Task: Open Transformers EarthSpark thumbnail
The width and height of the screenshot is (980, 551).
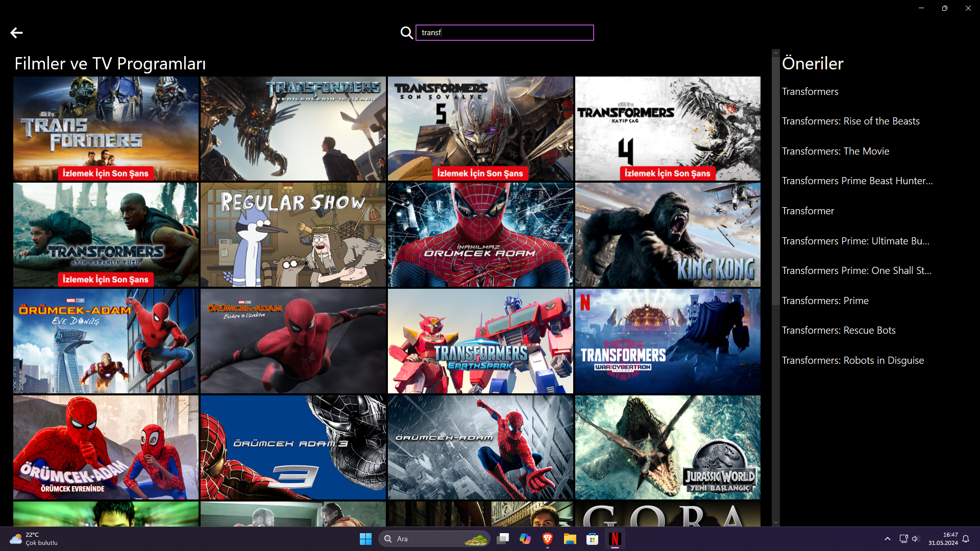Action: click(x=480, y=341)
